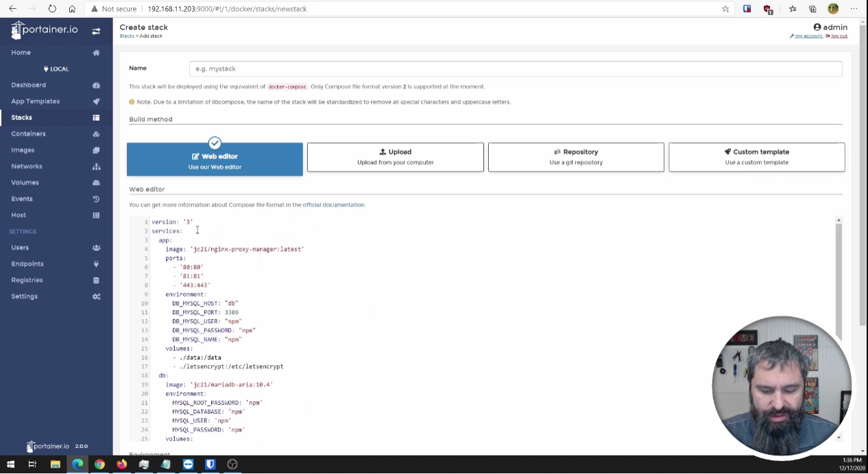Click the 'version: 3' line
This screenshot has width=868, height=474.
coord(172,222)
